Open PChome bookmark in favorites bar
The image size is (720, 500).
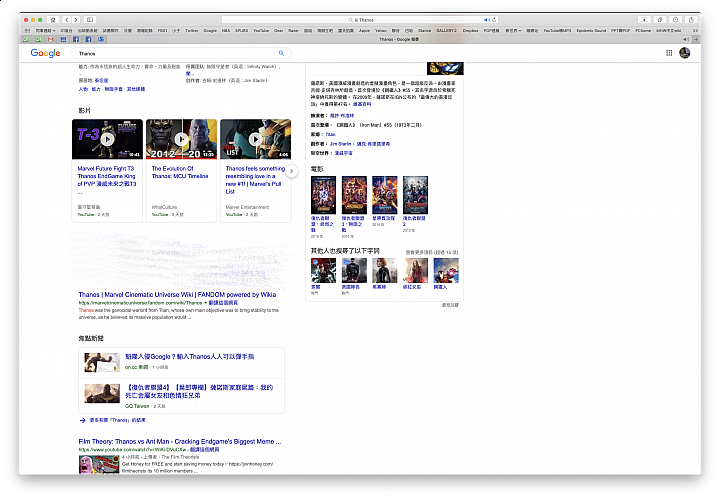643,30
